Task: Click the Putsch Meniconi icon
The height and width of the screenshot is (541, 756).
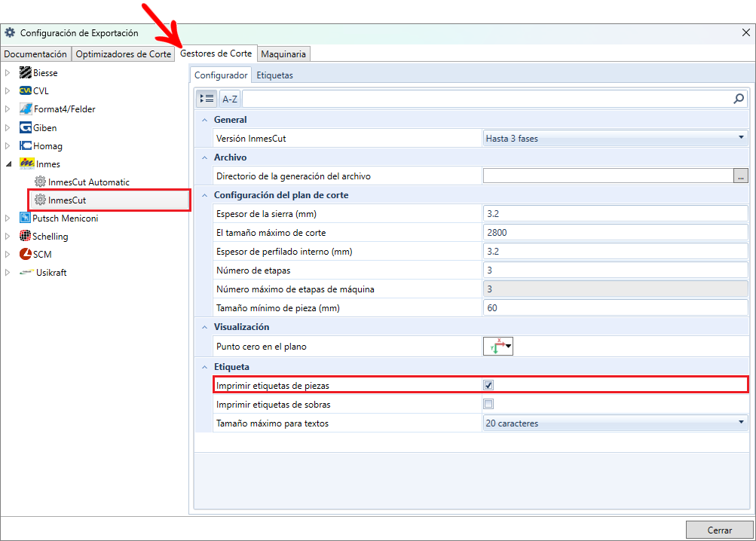Action: click(25, 218)
